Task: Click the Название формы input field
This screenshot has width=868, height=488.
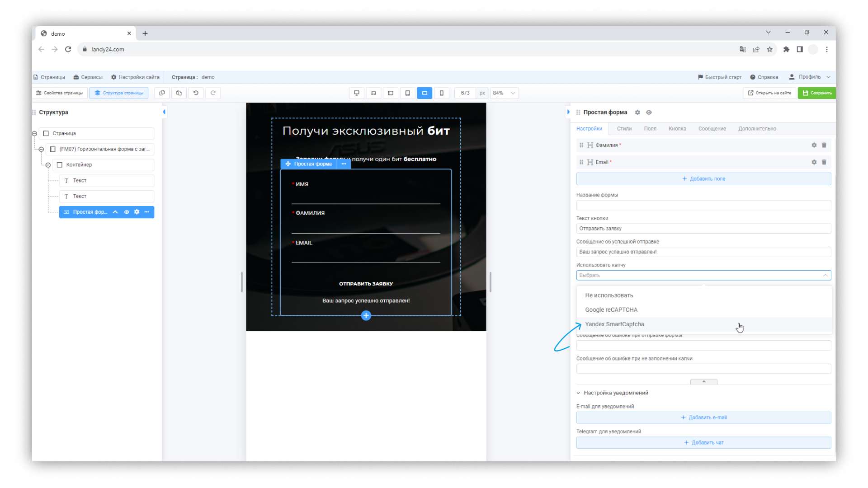Action: [703, 205]
